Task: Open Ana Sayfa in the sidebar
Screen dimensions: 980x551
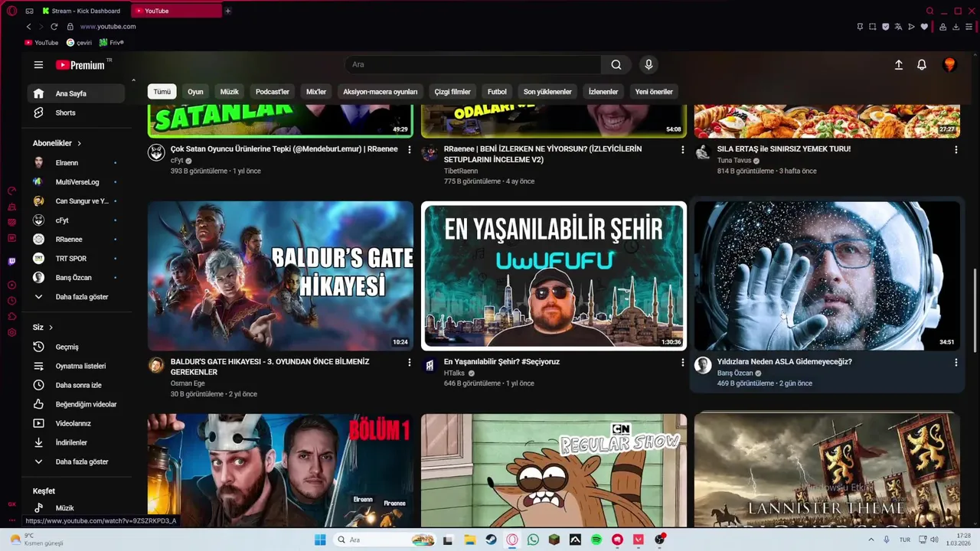Action: coord(76,93)
